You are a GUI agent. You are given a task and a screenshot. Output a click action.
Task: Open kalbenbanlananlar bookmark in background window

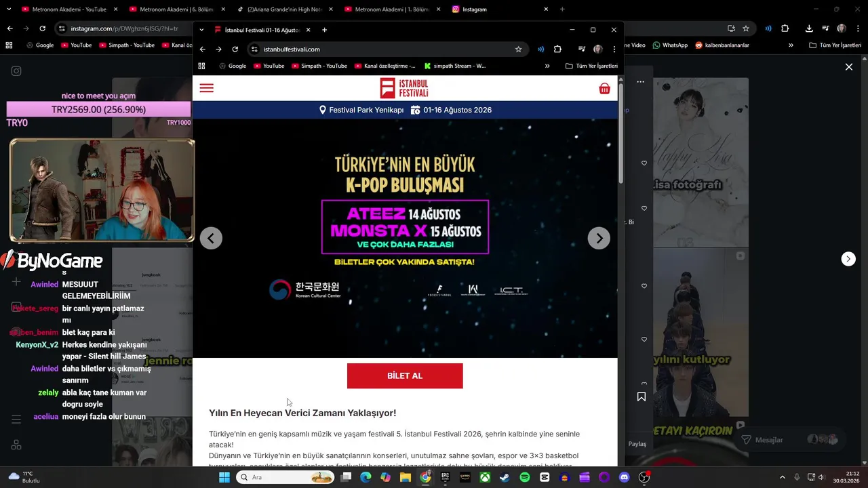pos(722,45)
